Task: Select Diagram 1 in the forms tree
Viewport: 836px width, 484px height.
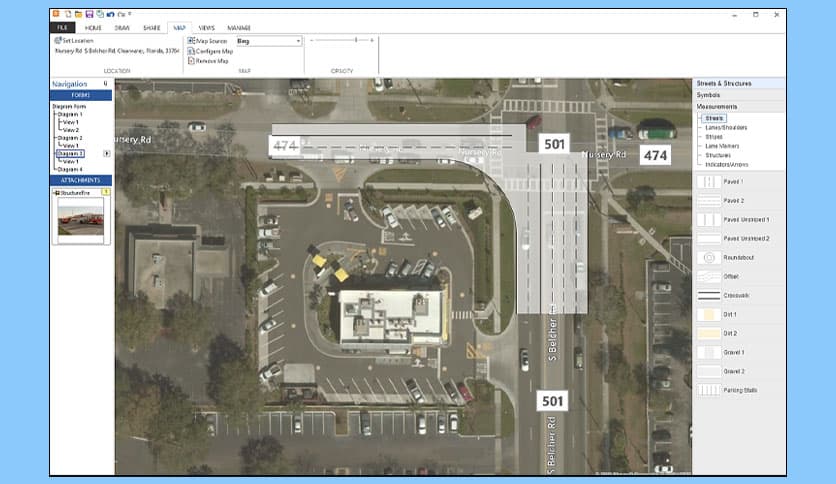Action: tap(70, 115)
